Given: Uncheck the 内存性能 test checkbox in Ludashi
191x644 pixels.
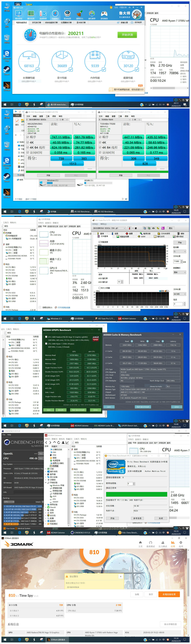Looking at the screenshot, I should [104, 70].
